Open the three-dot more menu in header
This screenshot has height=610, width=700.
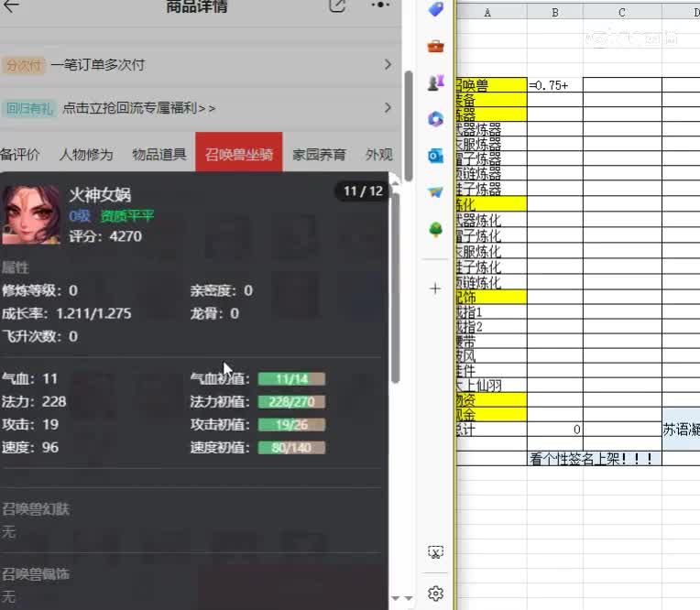[x=380, y=5]
